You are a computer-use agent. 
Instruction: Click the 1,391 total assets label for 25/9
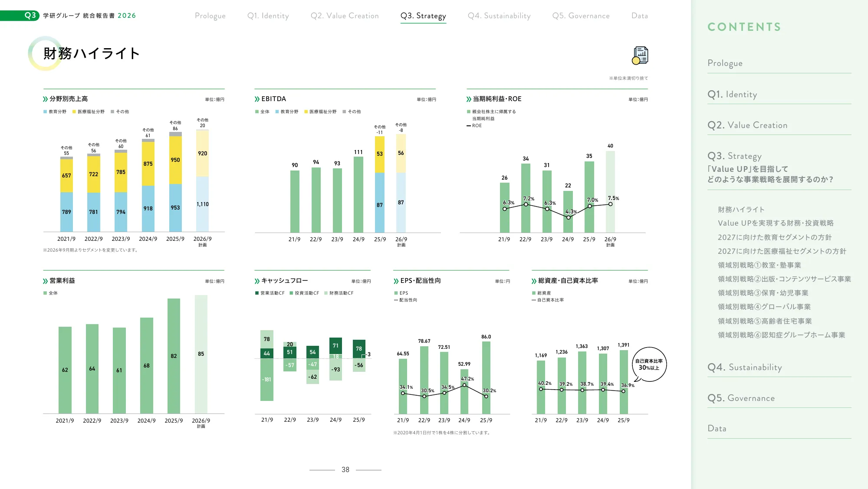pos(624,345)
